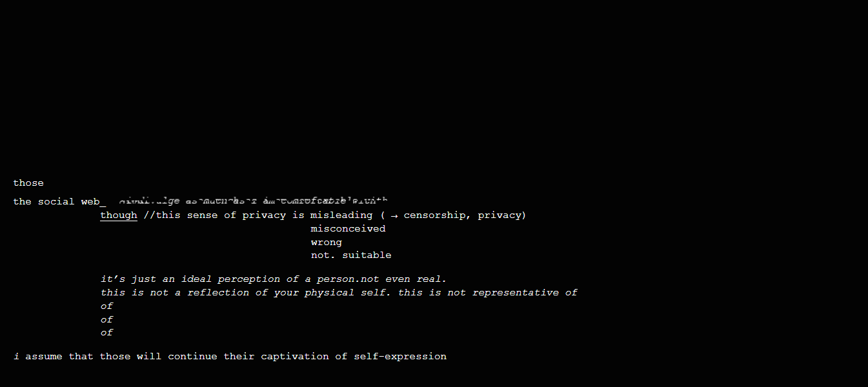Select the text "not. suitable"
The image size is (868, 387).
pyautogui.click(x=351, y=255)
